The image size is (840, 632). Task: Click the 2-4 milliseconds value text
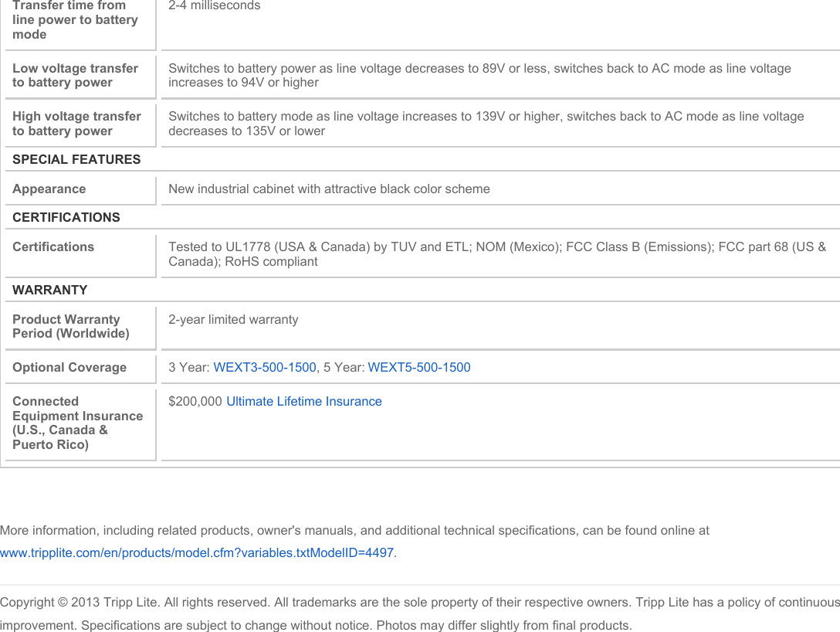coord(215,6)
